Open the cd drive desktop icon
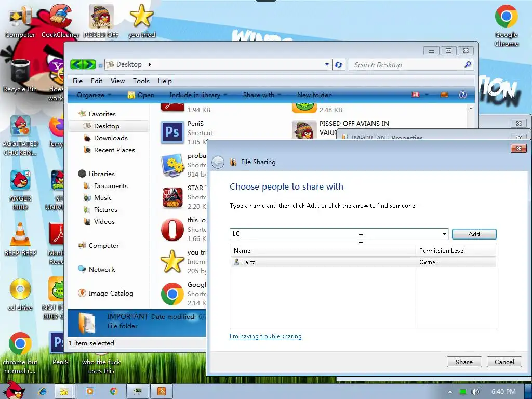Image resolution: width=532 pixels, height=399 pixels. tap(20, 294)
